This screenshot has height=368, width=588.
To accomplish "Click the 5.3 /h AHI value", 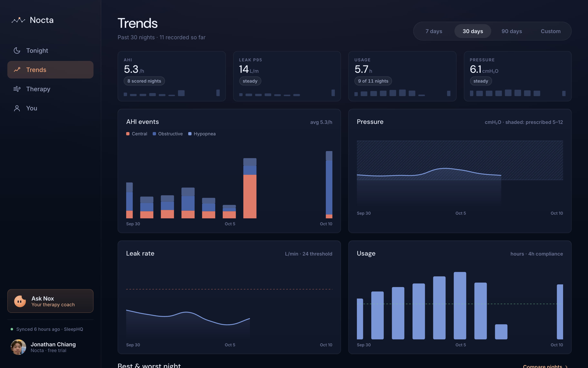I will pos(134,69).
